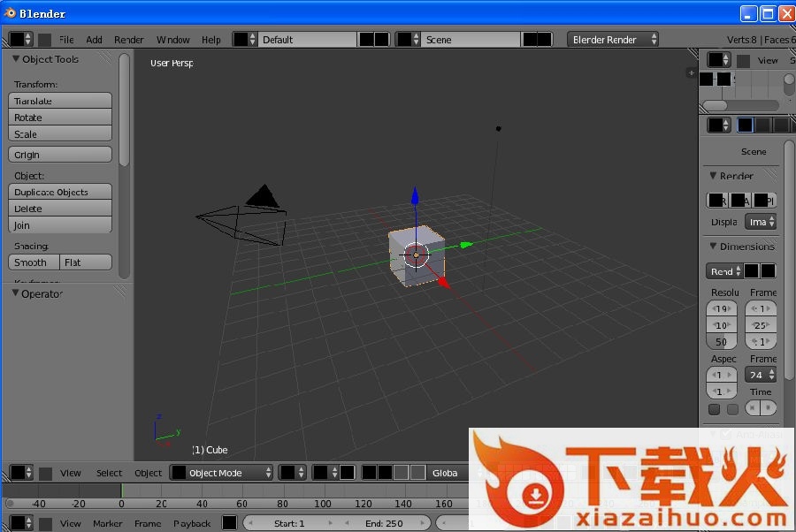Image resolution: width=796 pixels, height=532 pixels.
Task: Select the Render properties tab icon
Action: point(745,125)
